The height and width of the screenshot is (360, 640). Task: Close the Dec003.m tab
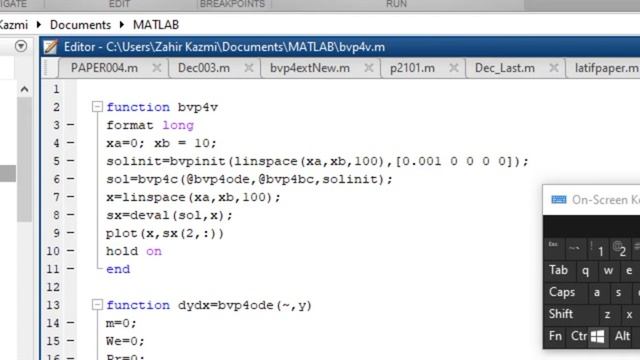pos(249,68)
